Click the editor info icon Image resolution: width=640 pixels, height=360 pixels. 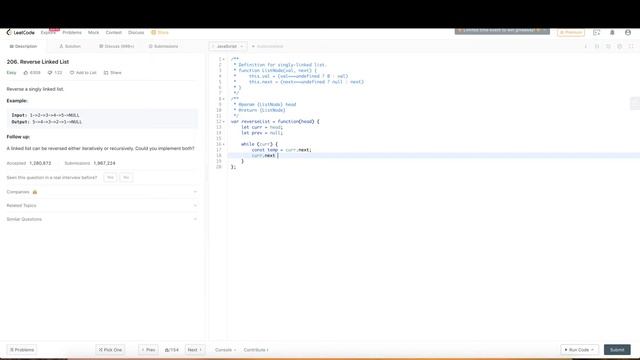(586, 46)
